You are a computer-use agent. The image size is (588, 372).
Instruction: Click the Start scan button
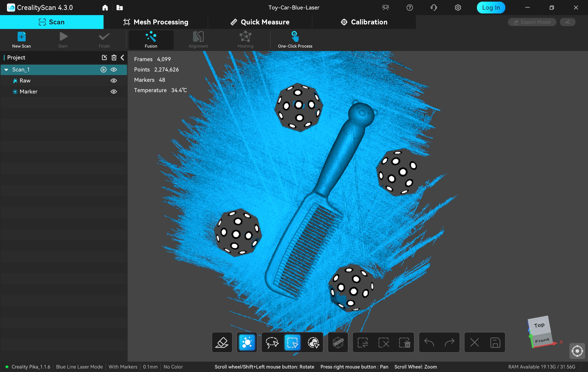click(x=63, y=40)
